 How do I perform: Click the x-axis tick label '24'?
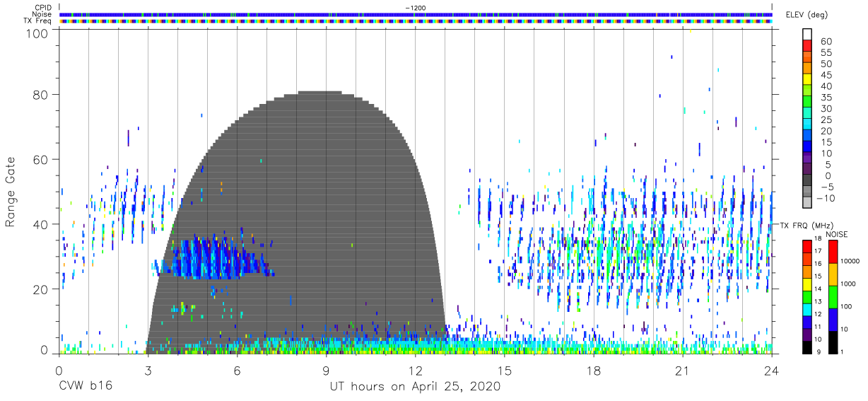771,371
